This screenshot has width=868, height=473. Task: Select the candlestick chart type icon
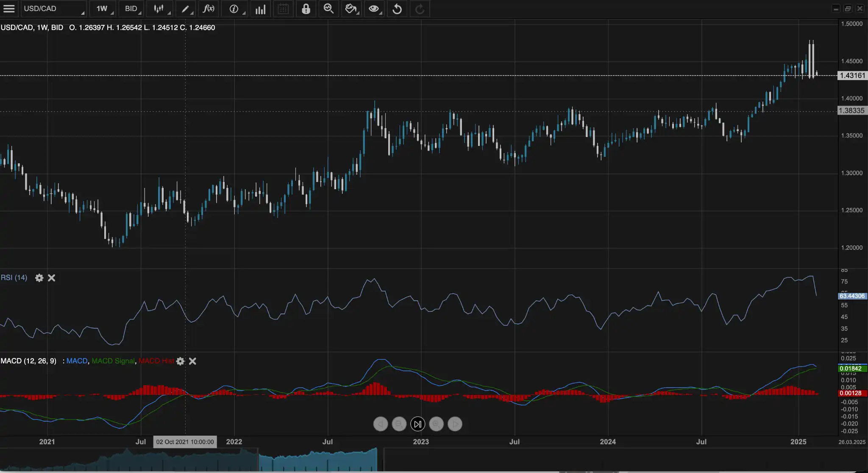click(x=159, y=8)
